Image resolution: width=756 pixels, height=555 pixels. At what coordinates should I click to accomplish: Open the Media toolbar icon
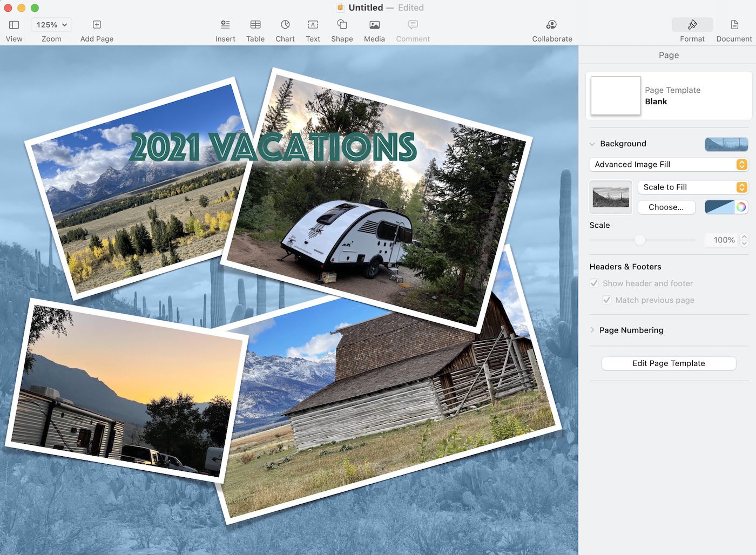coord(374,25)
